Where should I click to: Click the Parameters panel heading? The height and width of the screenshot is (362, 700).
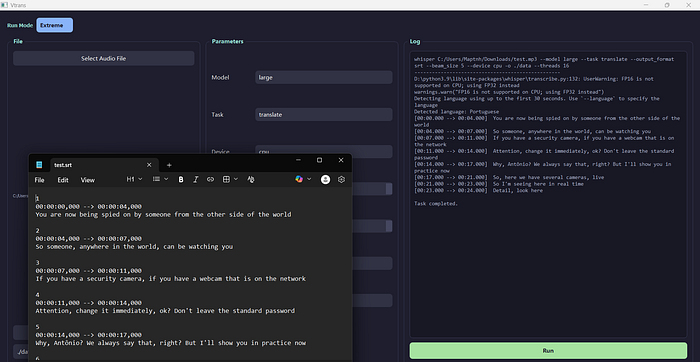228,42
